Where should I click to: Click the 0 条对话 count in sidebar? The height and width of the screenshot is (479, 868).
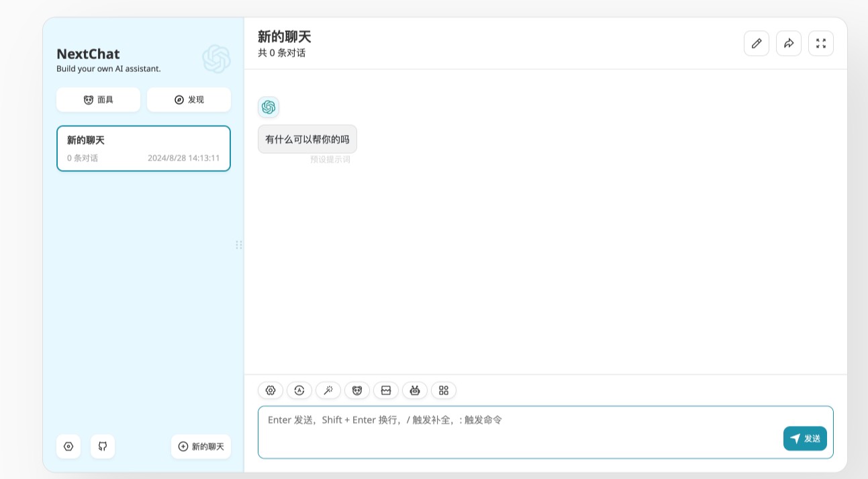[83, 159]
